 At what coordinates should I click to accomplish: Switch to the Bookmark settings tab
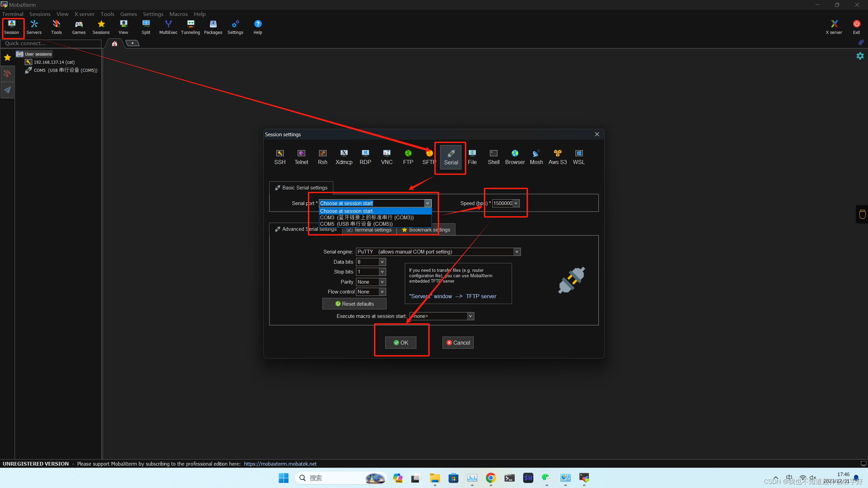pyautogui.click(x=429, y=230)
